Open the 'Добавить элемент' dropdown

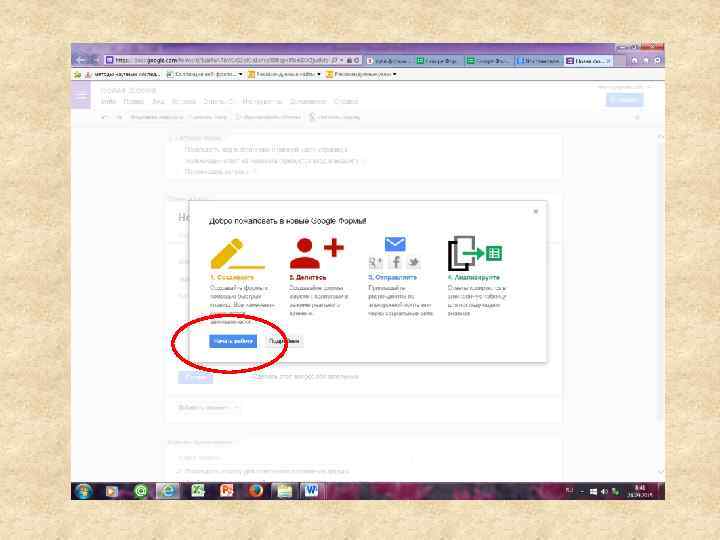point(209,407)
